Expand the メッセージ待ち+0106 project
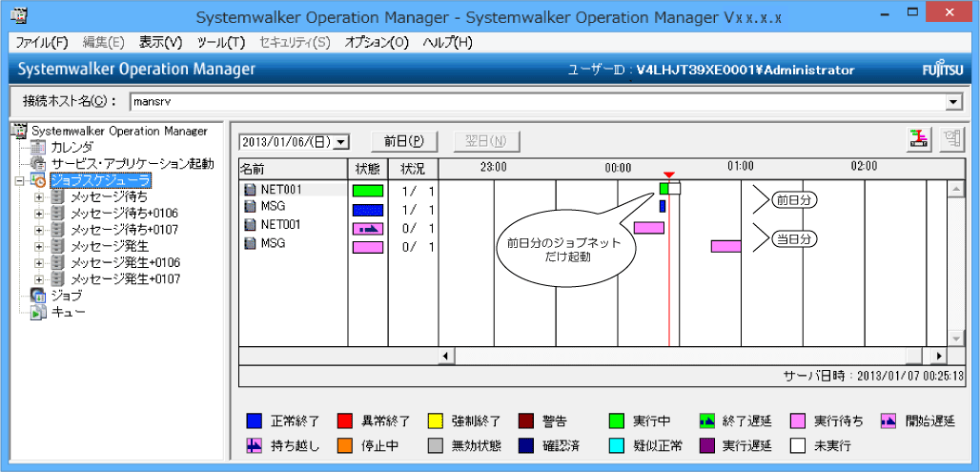Image resolution: width=980 pixels, height=472 pixels. coord(39,214)
